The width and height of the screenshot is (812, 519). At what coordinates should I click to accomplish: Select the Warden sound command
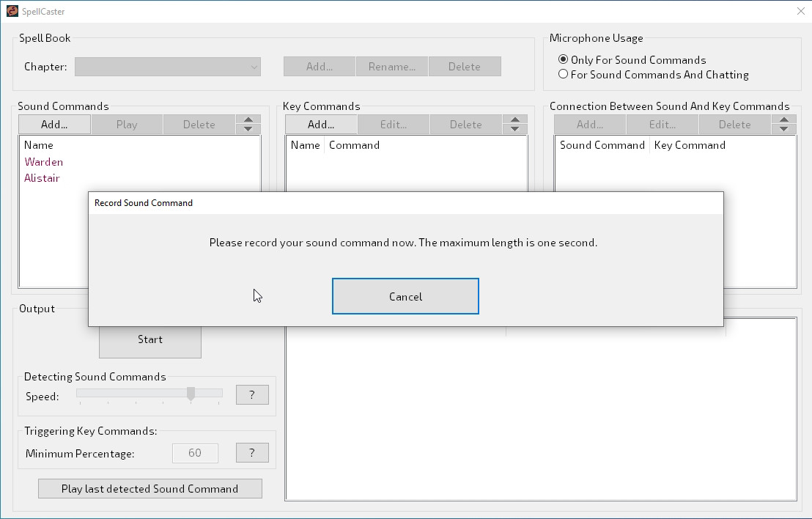[44, 162]
